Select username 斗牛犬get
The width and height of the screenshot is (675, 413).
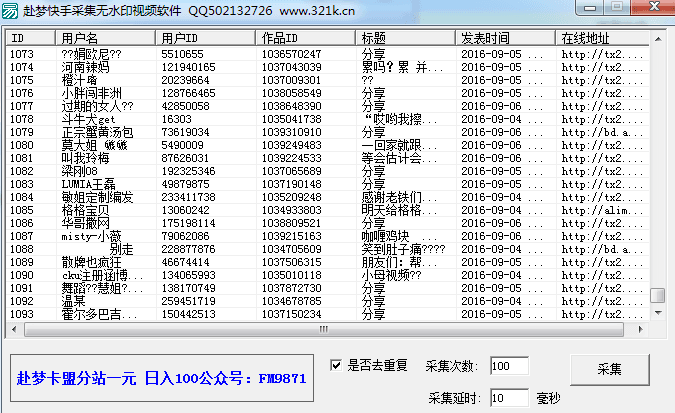coord(88,119)
